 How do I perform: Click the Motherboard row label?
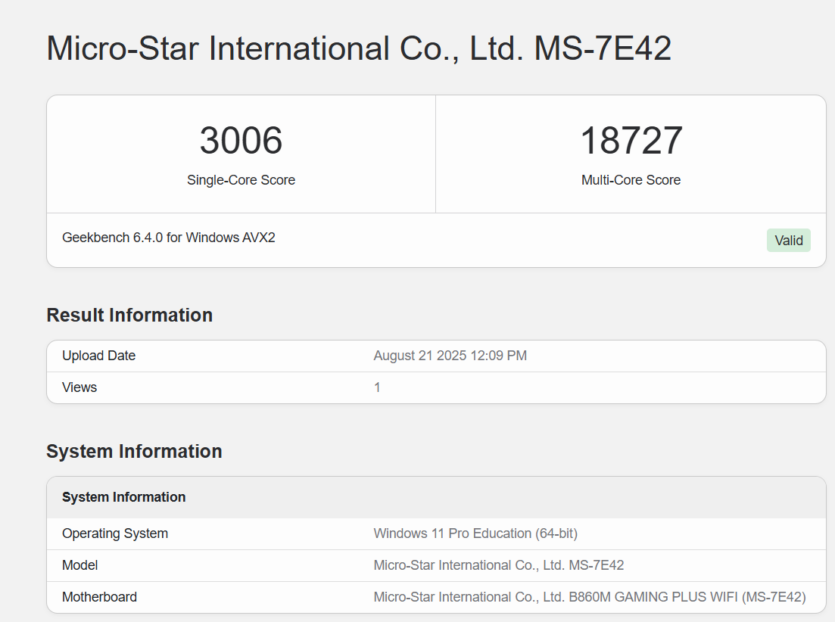tap(100, 597)
